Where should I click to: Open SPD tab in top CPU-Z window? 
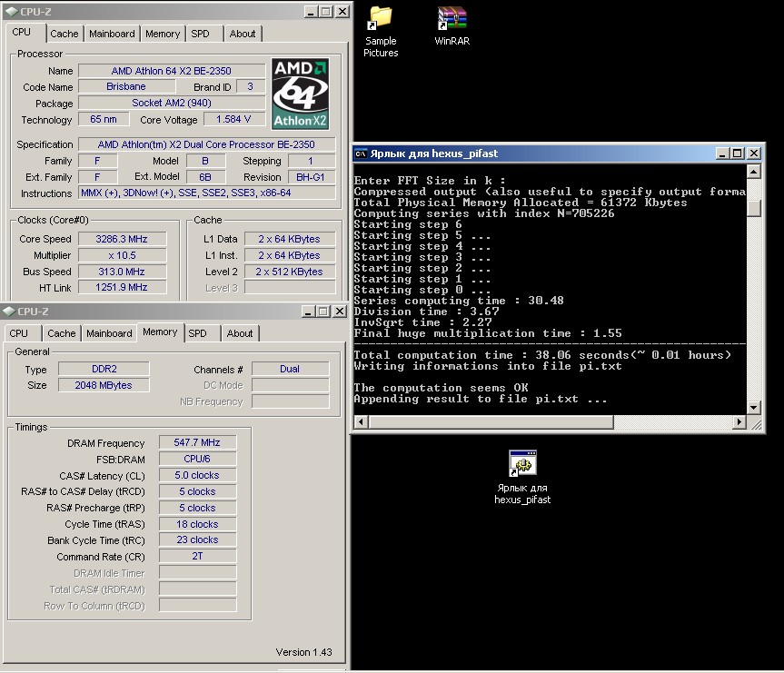pos(200,34)
